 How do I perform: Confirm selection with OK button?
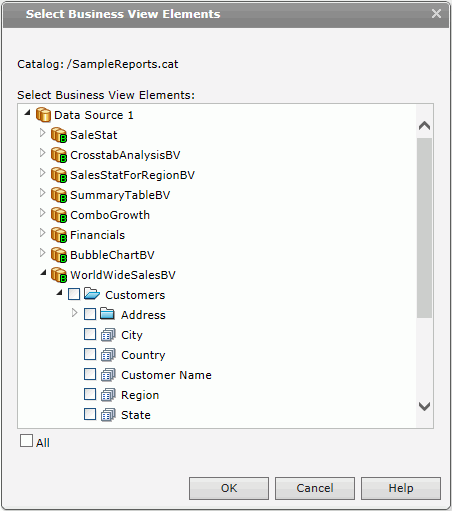(x=229, y=488)
